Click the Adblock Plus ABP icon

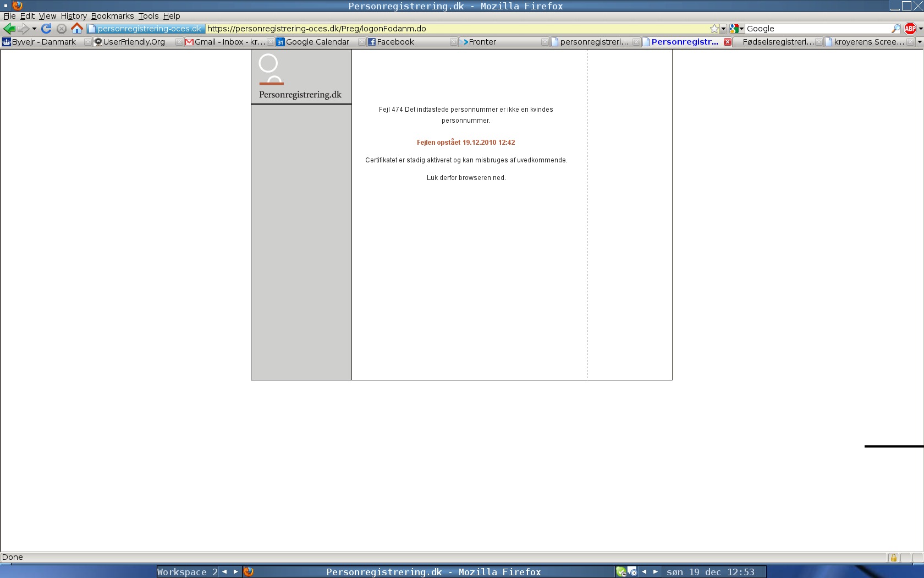point(910,29)
